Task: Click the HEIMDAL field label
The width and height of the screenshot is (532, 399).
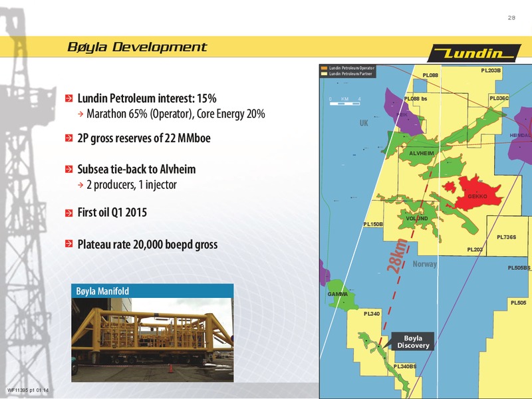Action: click(x=520, y=136)
